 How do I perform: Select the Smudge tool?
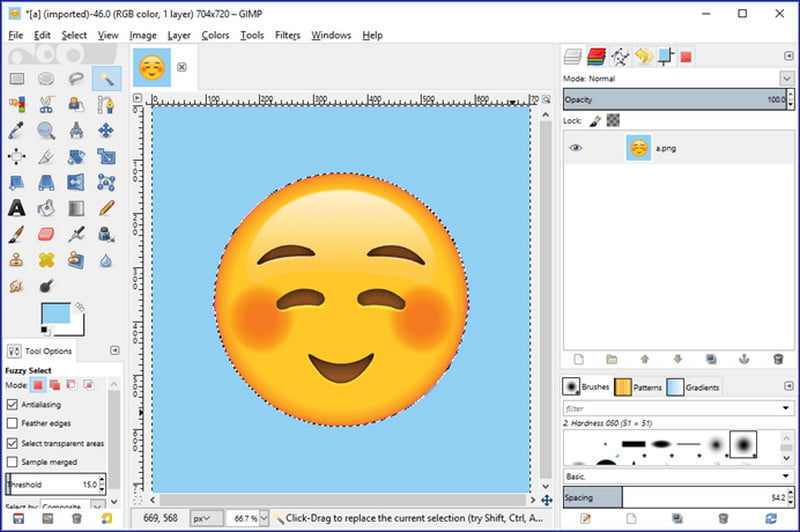pos(17,286)
